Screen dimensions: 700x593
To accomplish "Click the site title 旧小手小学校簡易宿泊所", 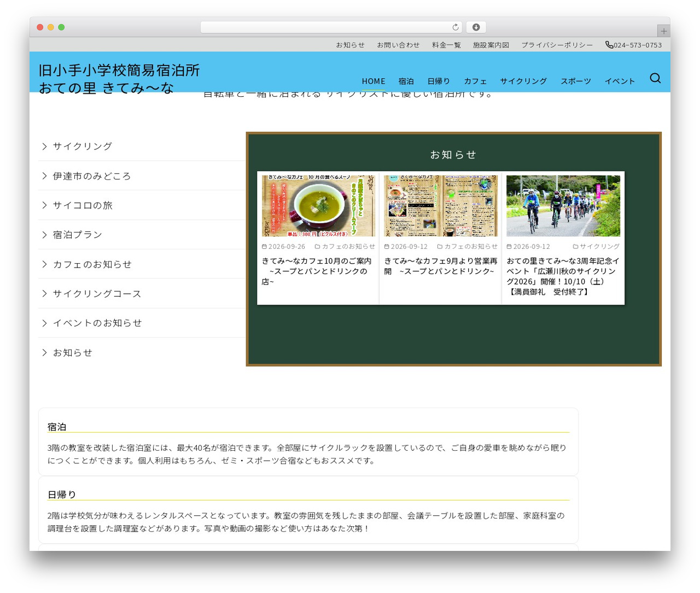I will pyautogui.click(x=119, y=79).
